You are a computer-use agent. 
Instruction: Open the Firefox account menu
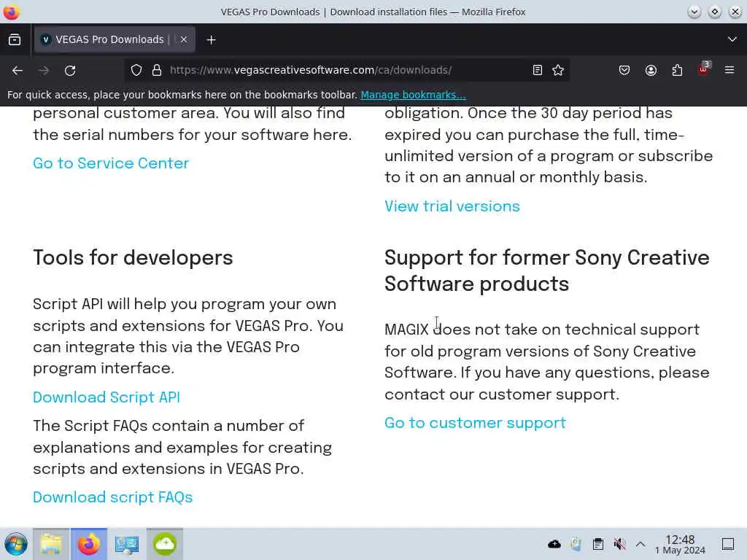point(651,70)
